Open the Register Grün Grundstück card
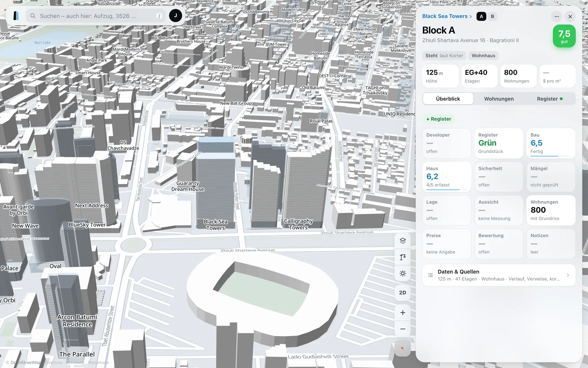588x368 pixels. coord(499,143)
